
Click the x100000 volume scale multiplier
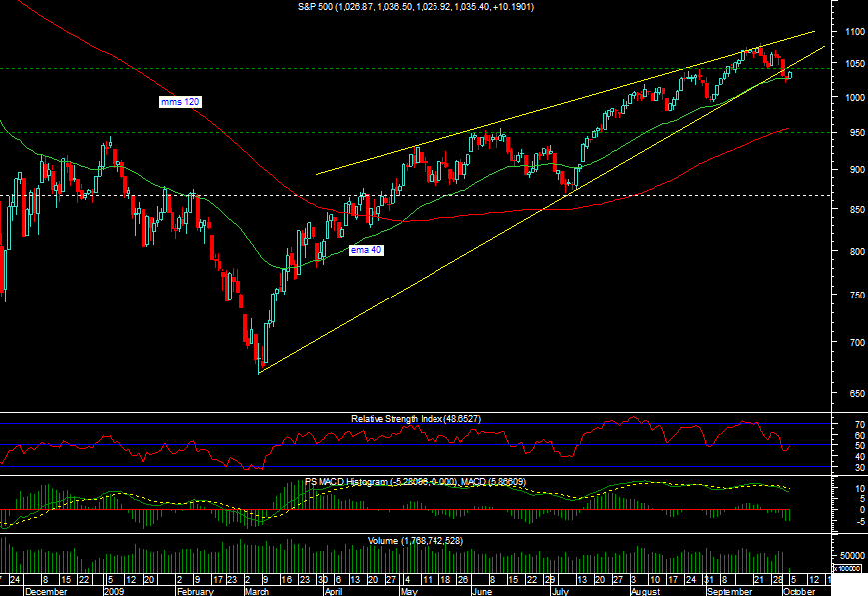tap(848, 568)
